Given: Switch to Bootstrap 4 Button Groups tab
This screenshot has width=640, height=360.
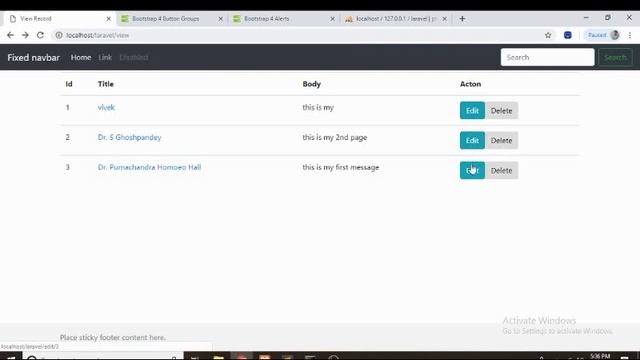Looking at the screenshot, I should (171, 19).
